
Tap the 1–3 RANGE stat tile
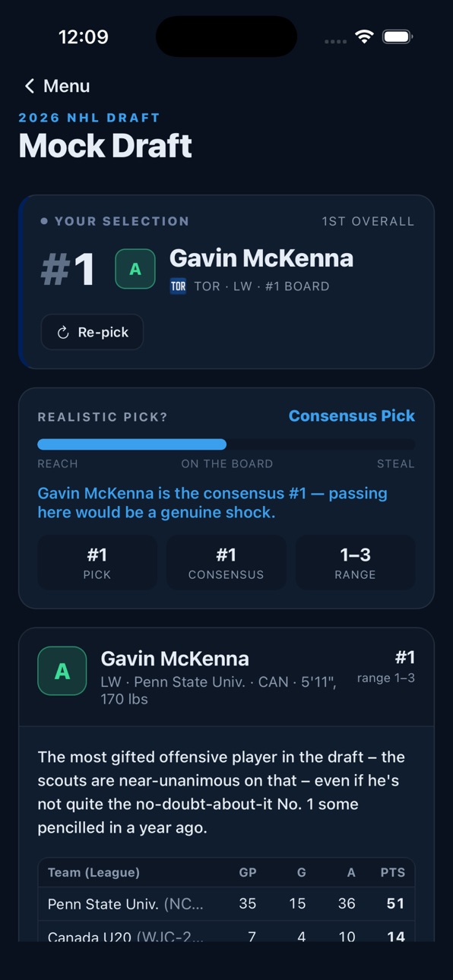355,563
